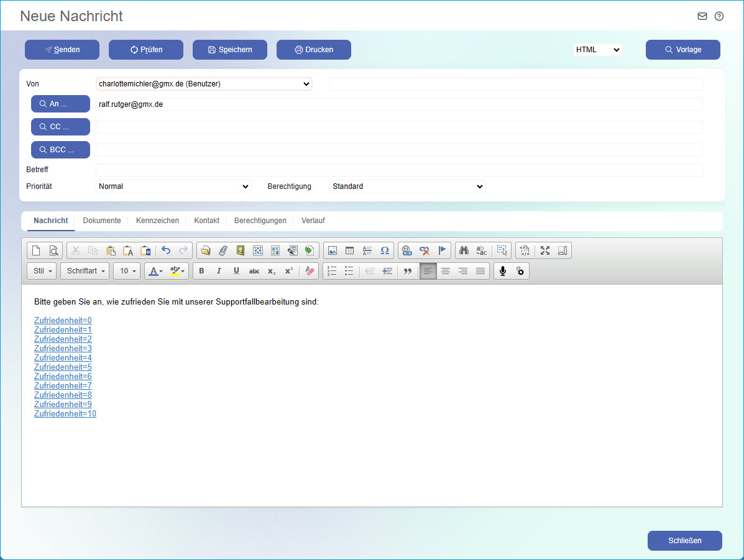Screen dimensions: 744x560
Task: View the HTML source code
Action: [x=525, y=250]
